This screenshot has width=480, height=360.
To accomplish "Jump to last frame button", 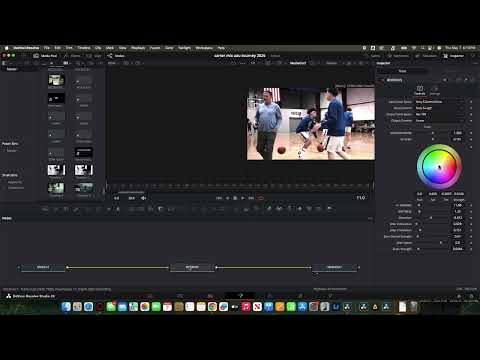I will coord(251,198).
